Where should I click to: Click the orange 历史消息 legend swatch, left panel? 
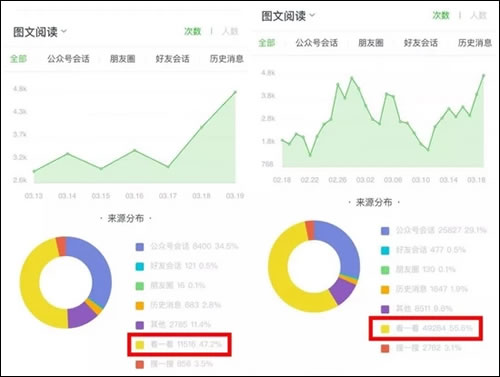(x=140, y=305)
